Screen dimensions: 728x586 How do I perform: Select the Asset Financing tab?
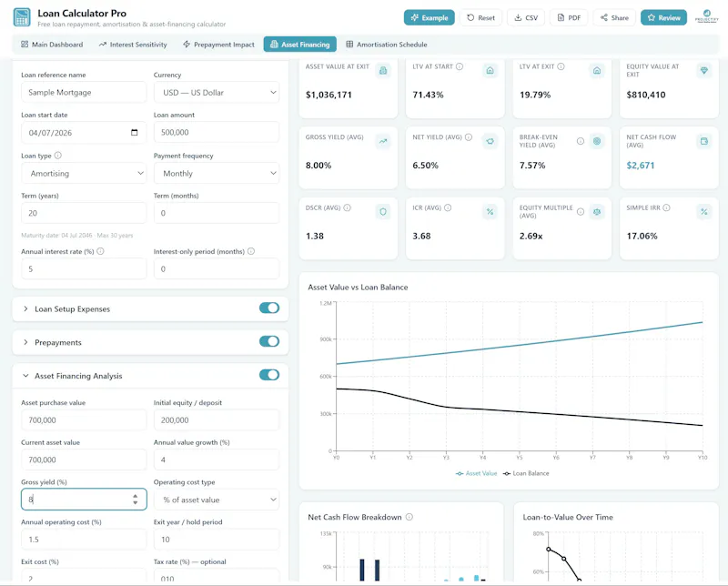tap(300, 45)
